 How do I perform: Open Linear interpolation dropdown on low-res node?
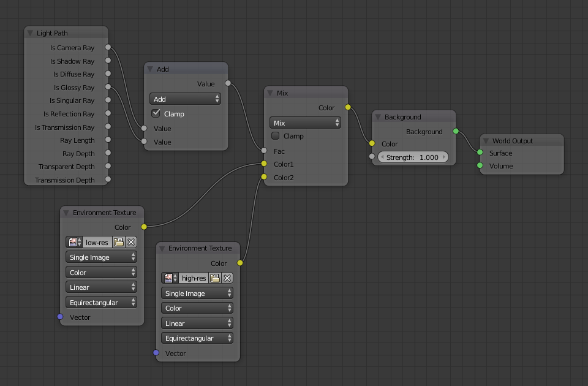click(101, 287)
